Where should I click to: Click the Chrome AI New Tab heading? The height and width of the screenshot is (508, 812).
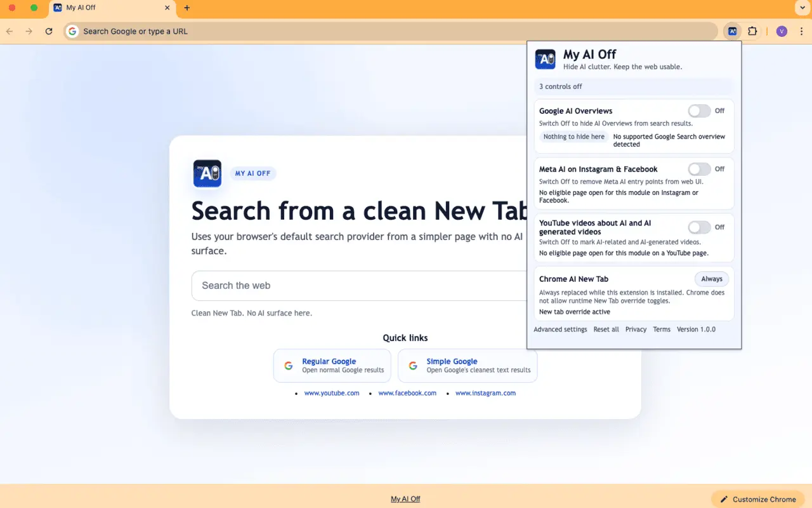pos(573,279)
